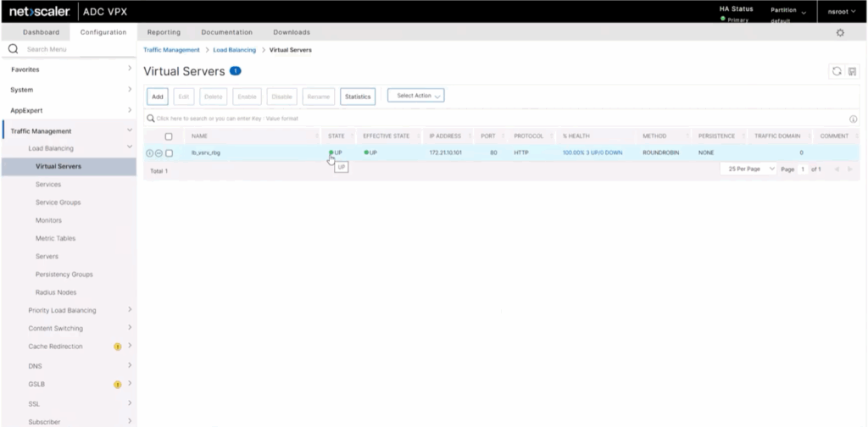Save configuration using the disk icon
Screen dimensions: 868x427
(x=852, y=71)
